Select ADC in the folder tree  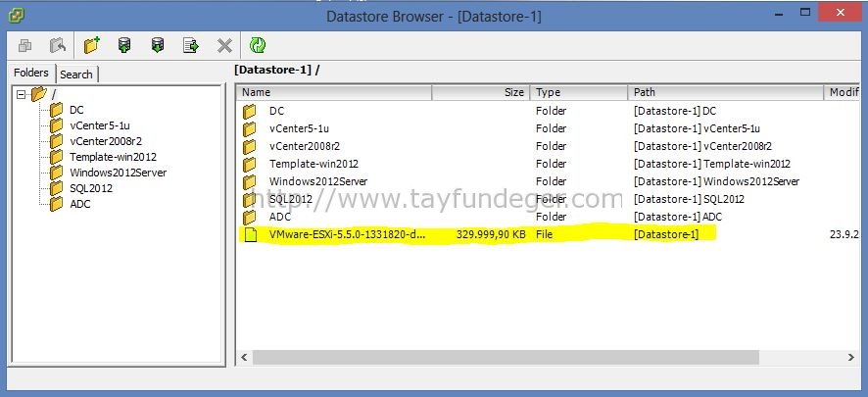tap(80, 204)
